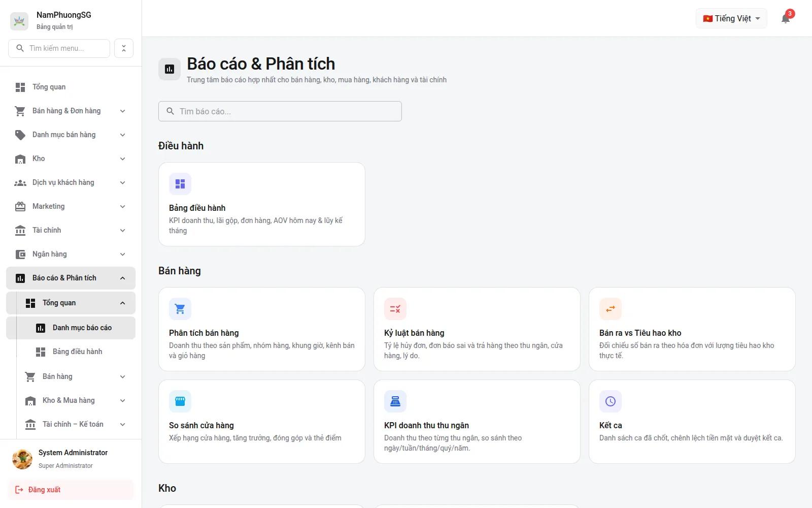
Task: Click the Kết ca clock icon
Action: point(611,401)
